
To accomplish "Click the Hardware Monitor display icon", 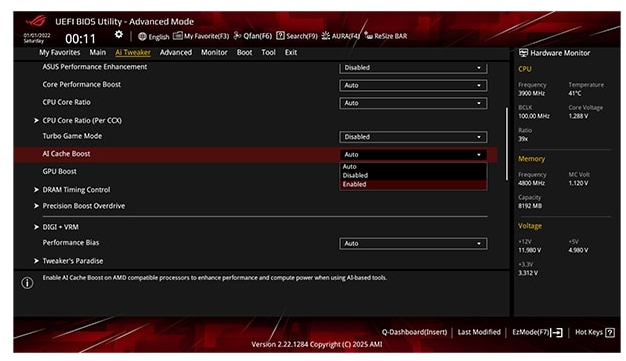I will 523,53.
